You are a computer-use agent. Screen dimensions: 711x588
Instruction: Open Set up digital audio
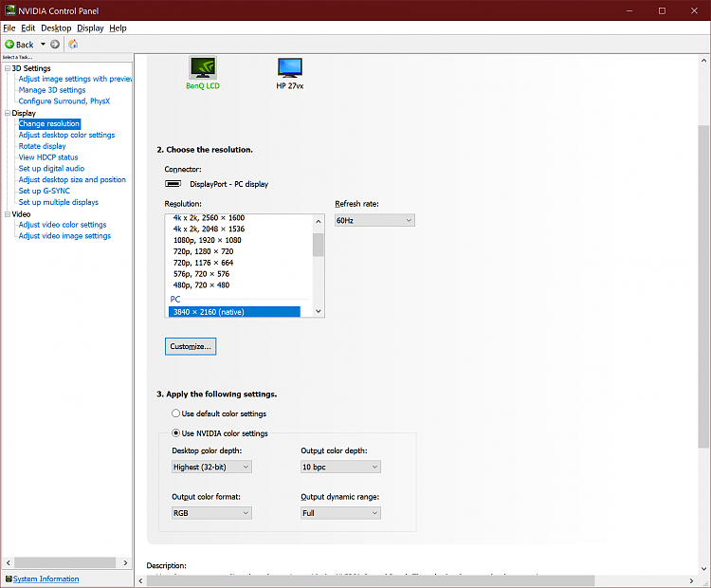click(52, 169)
